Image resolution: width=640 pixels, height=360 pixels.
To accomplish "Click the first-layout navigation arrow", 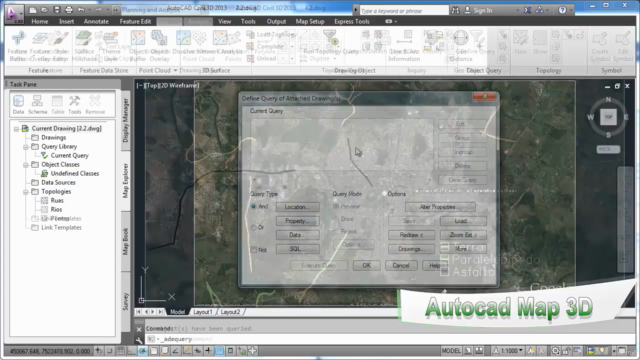I will [x=138, y=312].
